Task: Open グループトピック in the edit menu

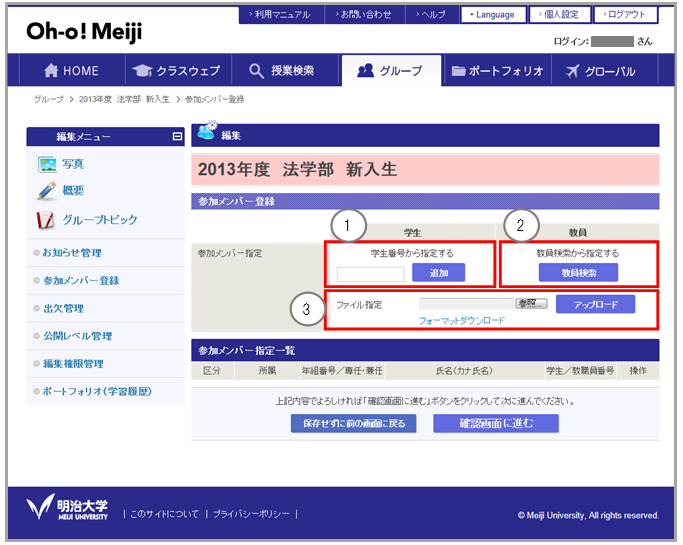Action: pos(100,220)
